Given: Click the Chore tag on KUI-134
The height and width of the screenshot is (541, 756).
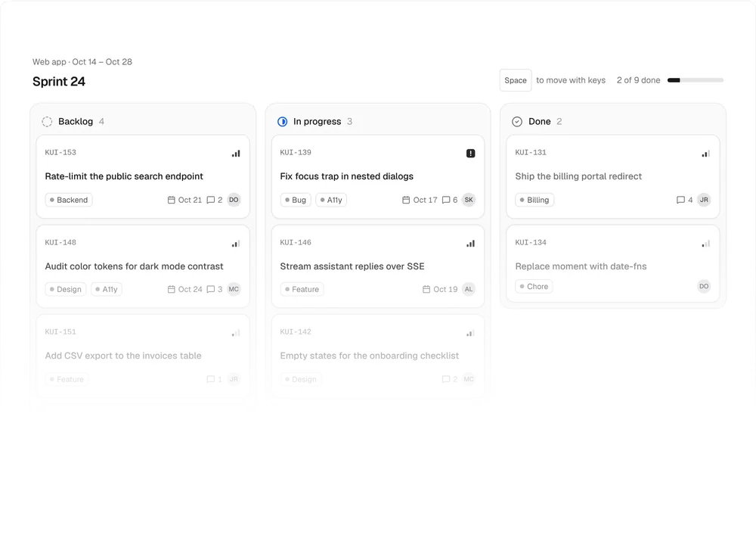Looking at the screenshot, I should 534,286.
